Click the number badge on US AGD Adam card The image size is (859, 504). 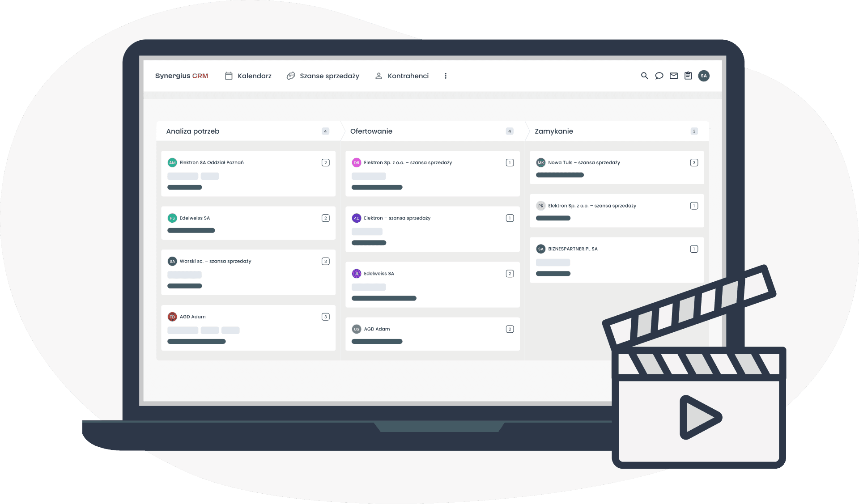(x=510, y=329)
